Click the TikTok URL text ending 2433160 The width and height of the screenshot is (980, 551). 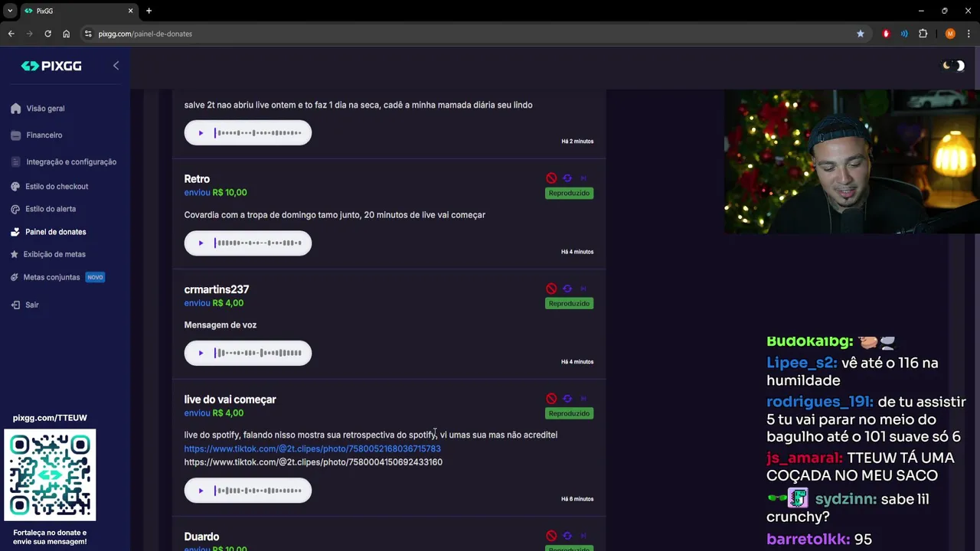[x=313, y=462]
